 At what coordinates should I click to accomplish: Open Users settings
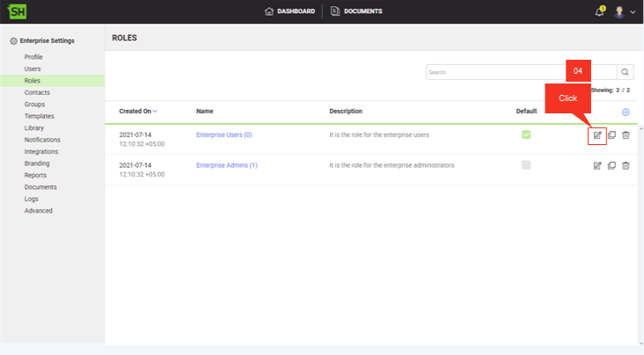pyautogui.click(x=33, y=69)
